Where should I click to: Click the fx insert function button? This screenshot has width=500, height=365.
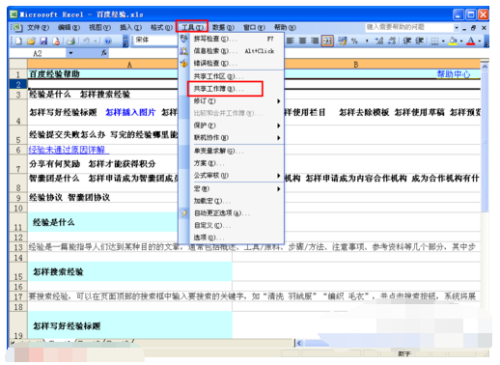pyautogui.click(x=104, y=53)
